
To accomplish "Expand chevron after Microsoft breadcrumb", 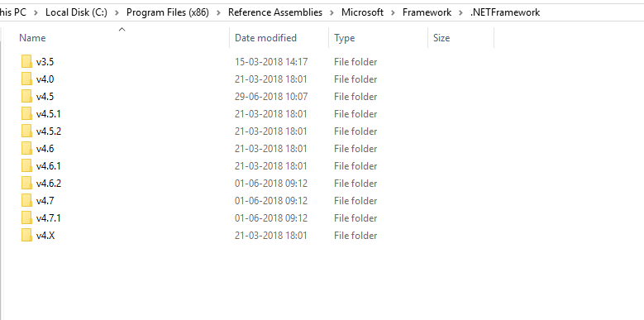I will [393, 12].
